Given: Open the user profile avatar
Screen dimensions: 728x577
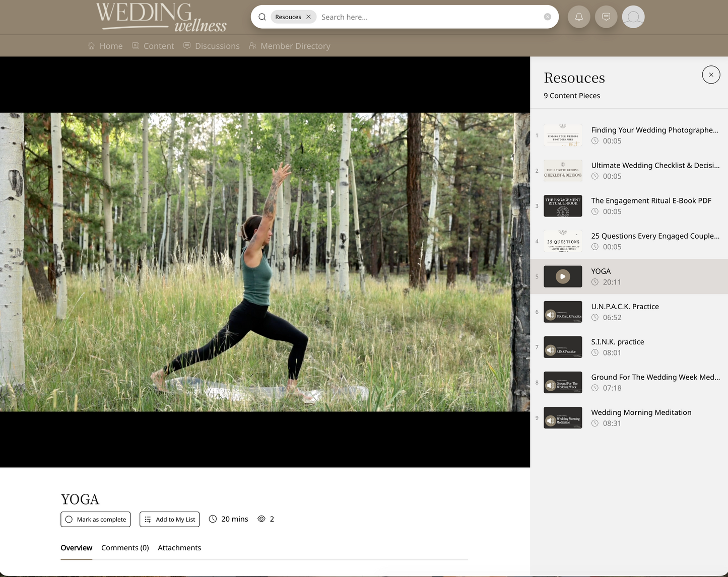Looking at the screenshot, I should 633,17.
